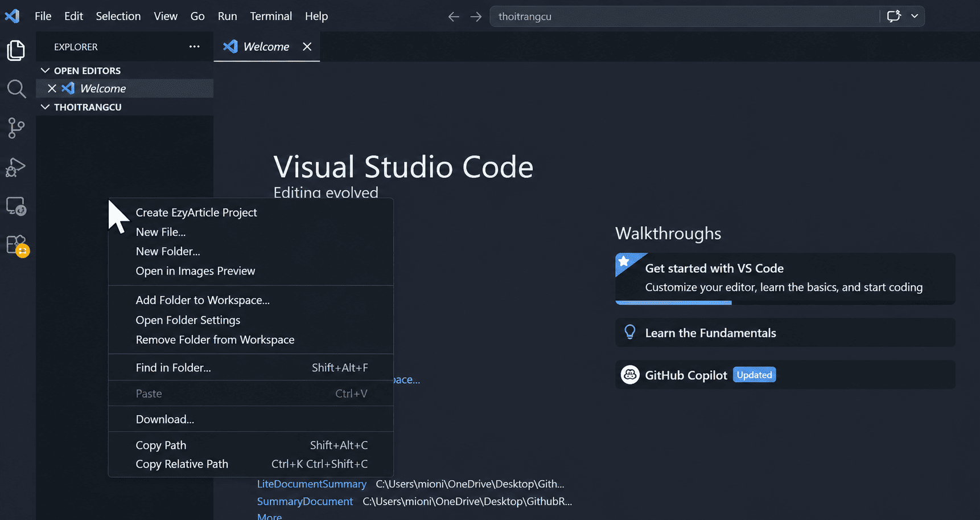Open Remote Explorer icon in activity bar
The image size is (980, 520).
[16, 206]
